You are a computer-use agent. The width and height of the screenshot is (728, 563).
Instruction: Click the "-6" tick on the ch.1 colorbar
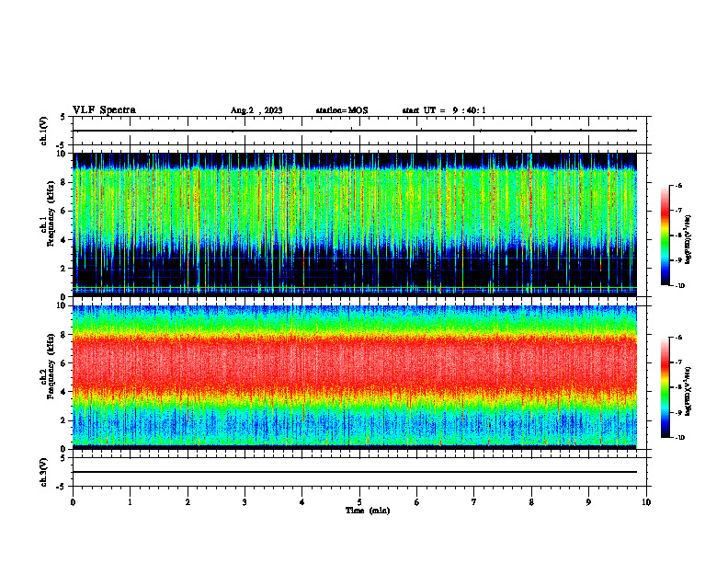(678, 186)
